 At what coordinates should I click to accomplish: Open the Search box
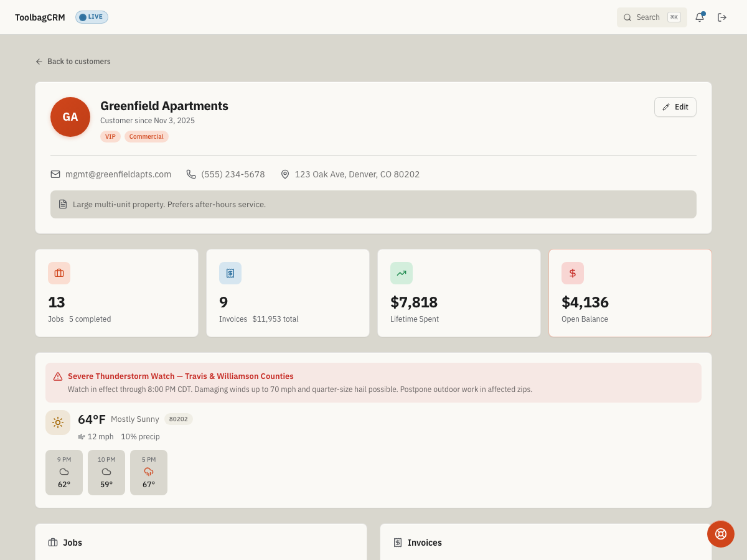652,17
